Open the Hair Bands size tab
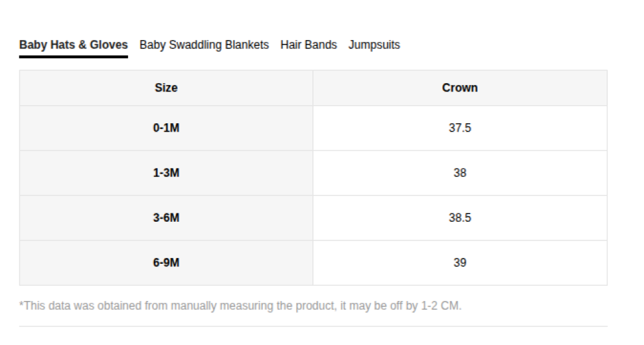The width and height of the screenshot is (644, 345). click(x=308, y=45)
